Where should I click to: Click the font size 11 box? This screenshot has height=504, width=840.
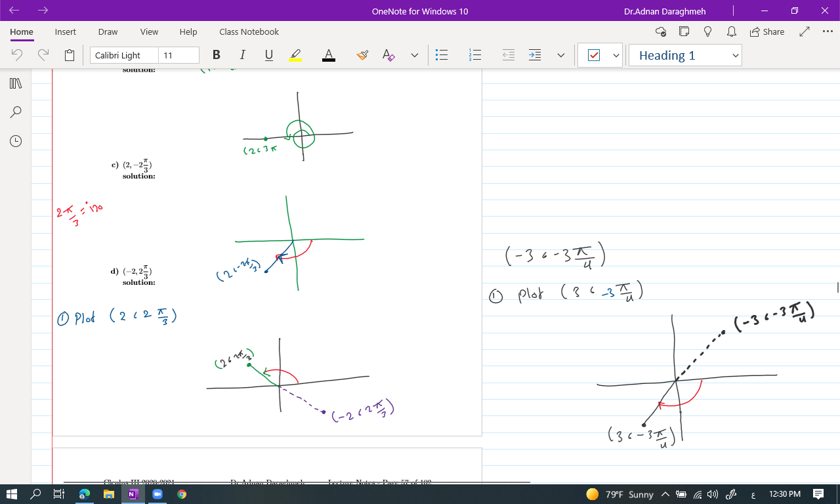point(178,56)
